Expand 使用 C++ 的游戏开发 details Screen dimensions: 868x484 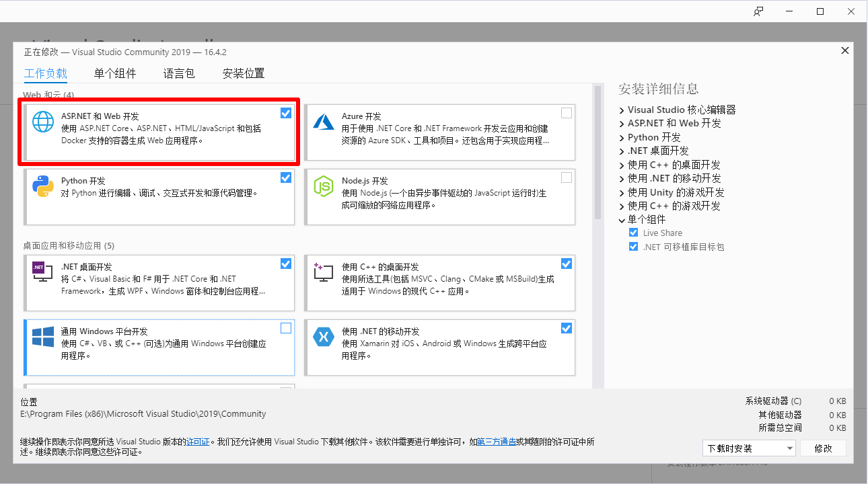pyautogui.click(x=622, y=206)
